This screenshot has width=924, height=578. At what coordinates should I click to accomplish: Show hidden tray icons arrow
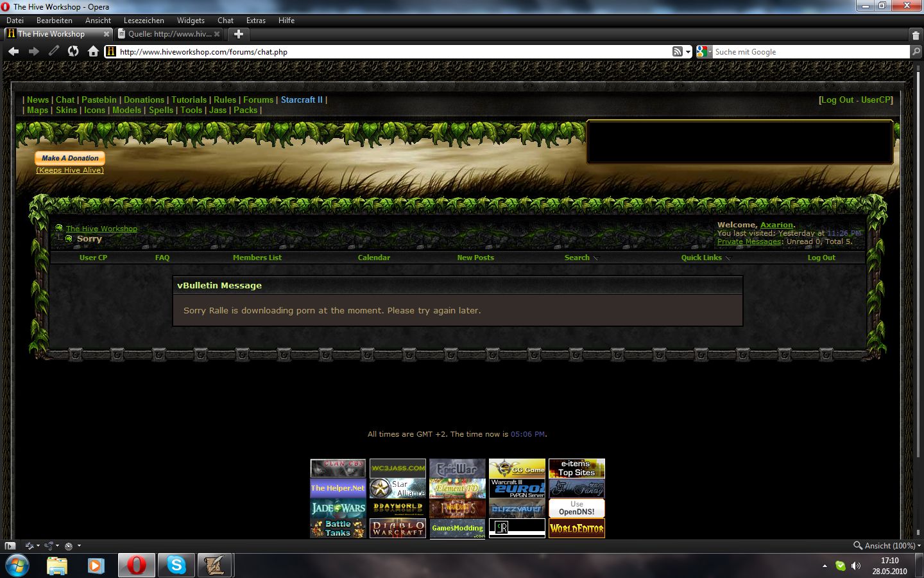click(x=825, y=566)
